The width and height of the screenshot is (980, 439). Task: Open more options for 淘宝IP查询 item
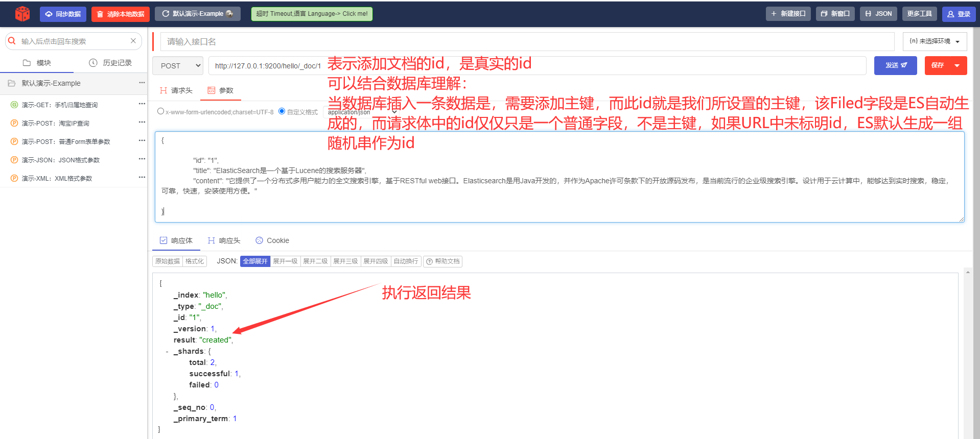coord(142,122)
